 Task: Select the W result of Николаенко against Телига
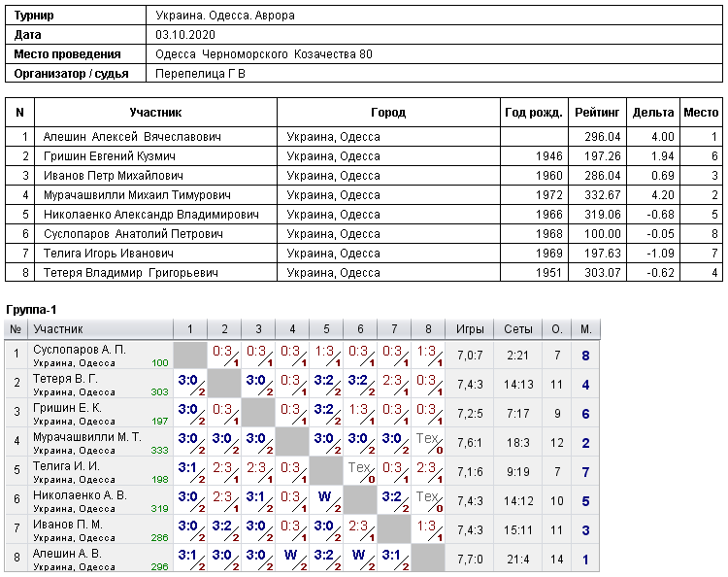coord(326,501)
